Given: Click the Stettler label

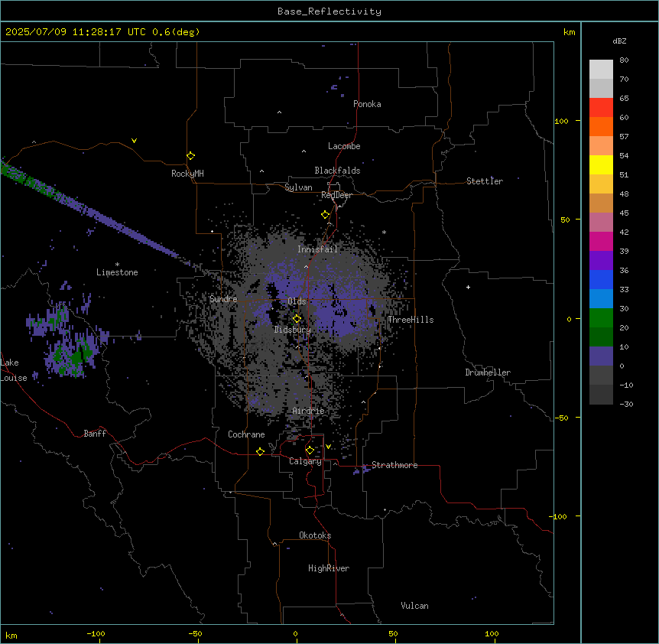Looking at the screenshot, I should click(x=485, y=181).
